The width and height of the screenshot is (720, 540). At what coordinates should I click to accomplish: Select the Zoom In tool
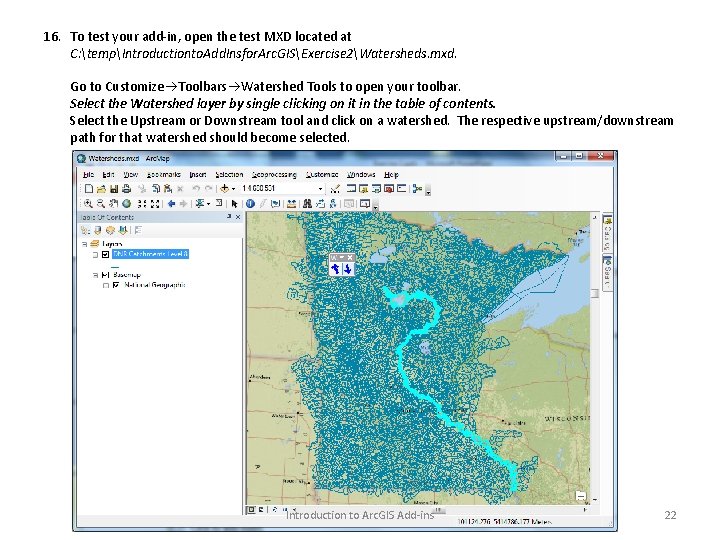pos(88,203)
